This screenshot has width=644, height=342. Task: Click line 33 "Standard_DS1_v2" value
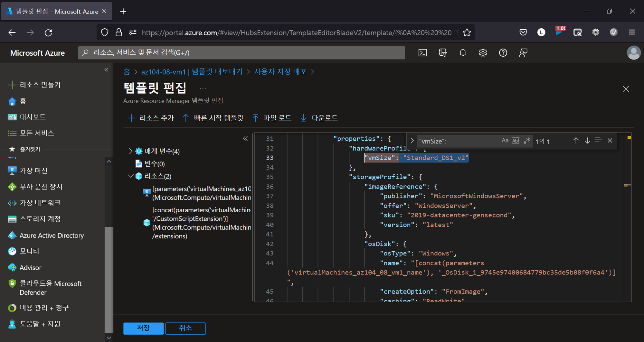pos(436,158)
